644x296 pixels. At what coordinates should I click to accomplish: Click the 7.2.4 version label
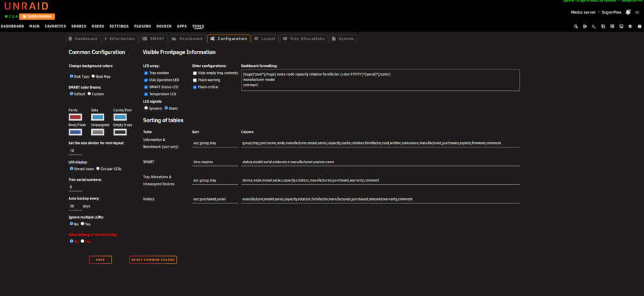click(x=12, y=17)
